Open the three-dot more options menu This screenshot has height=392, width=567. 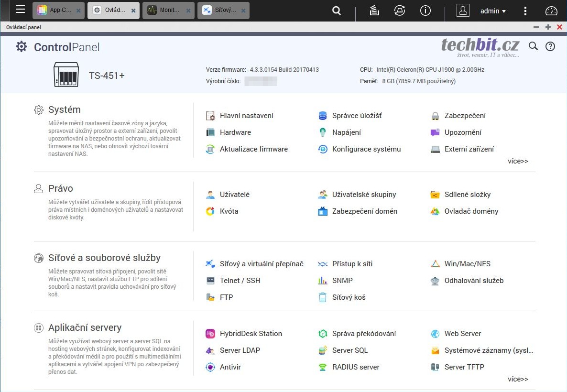(525, 11)
